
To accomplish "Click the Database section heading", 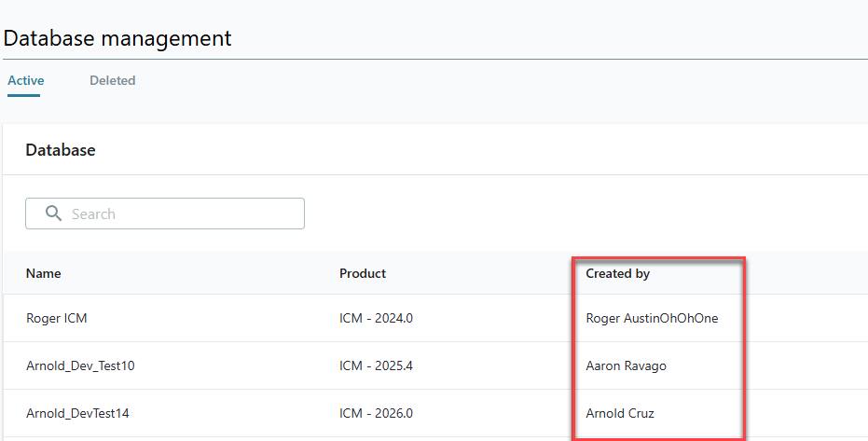I will (x=61, y=149).
